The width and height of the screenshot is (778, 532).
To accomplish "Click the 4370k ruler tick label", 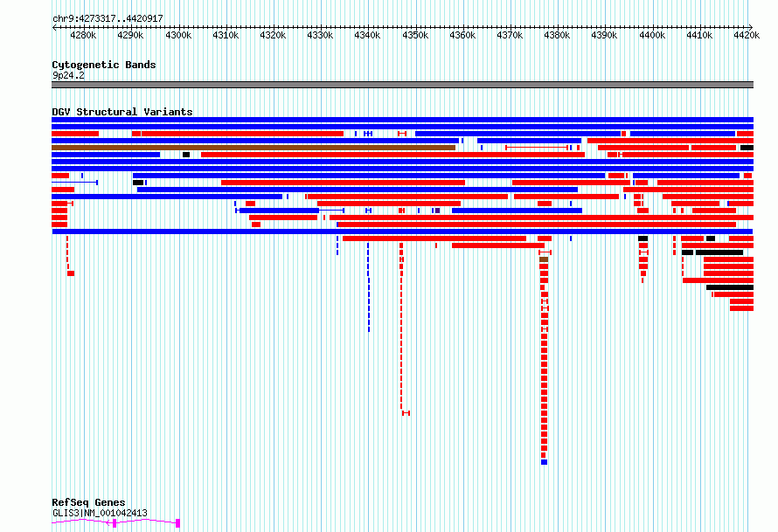I will 510,35.
